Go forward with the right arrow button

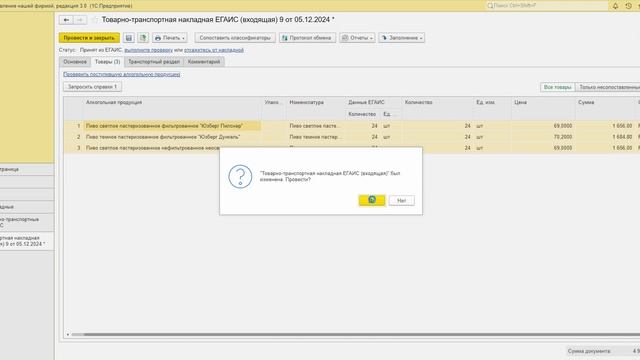click(x=80, y=20)
